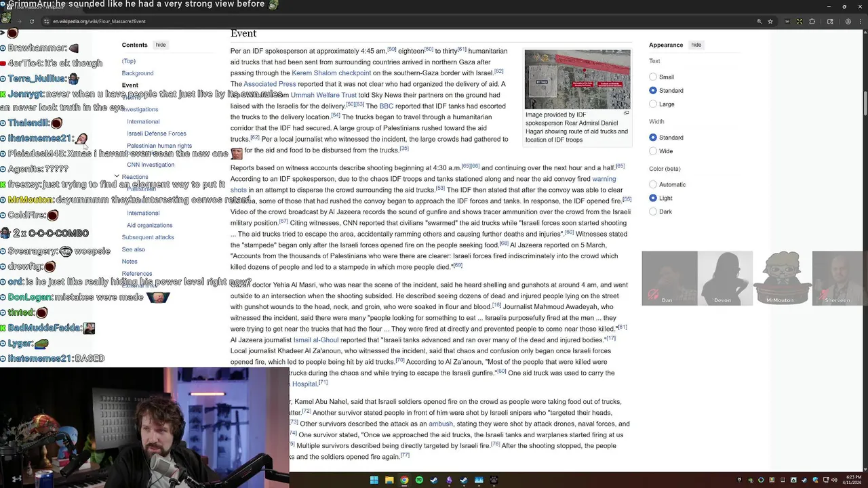Go to (Top) in contents
This screenshot has width=868, height=488.
129,61
